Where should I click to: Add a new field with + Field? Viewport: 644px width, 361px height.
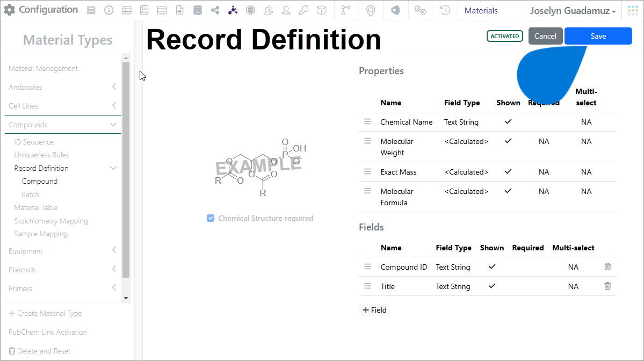374,310
